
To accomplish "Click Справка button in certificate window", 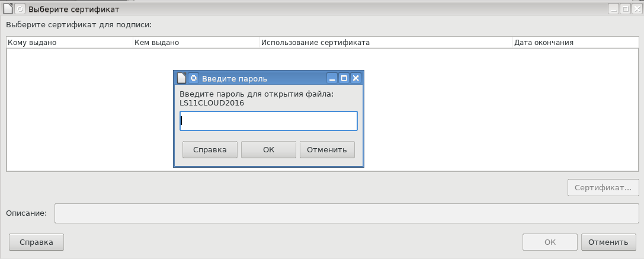I will pos(36,242).
